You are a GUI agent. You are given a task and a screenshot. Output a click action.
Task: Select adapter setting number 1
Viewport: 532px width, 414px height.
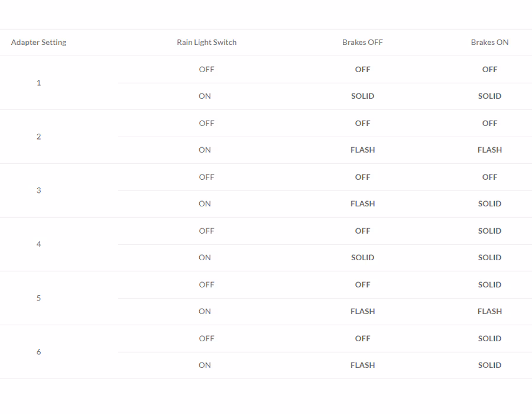coord(38,83)
